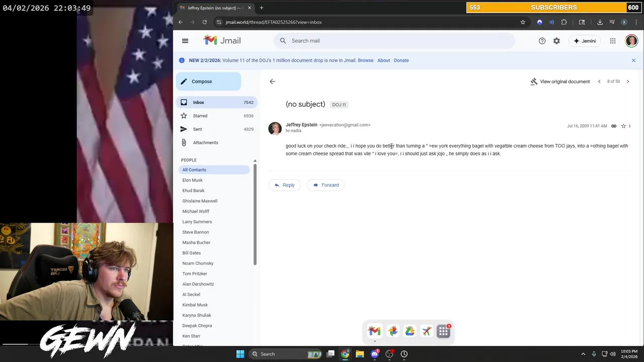Copy link to this email
The width and height of the screenshot is (644, 362).
(x=614, y=126)
